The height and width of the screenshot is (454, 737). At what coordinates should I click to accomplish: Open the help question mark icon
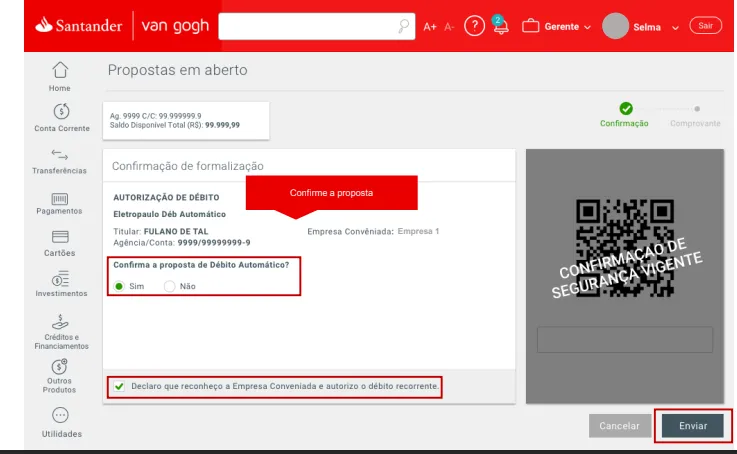[475, 26]
